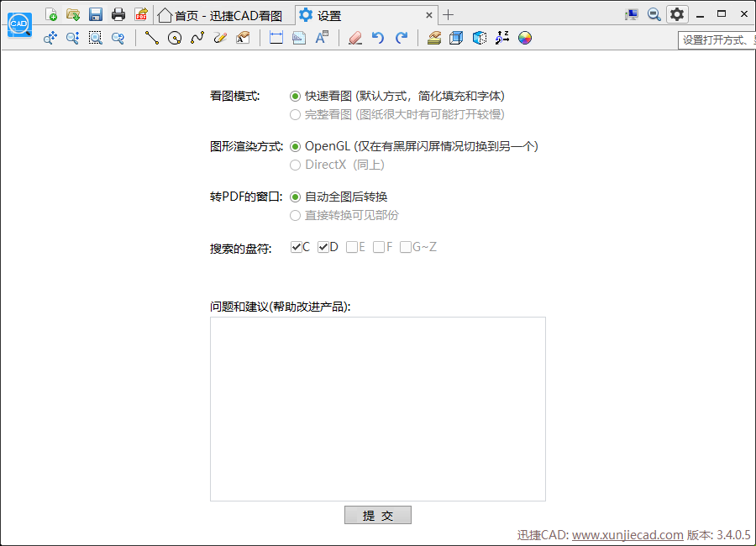Click the A-Z sort arrow icon
Screen dimensions: 756x546
point(502,38)
